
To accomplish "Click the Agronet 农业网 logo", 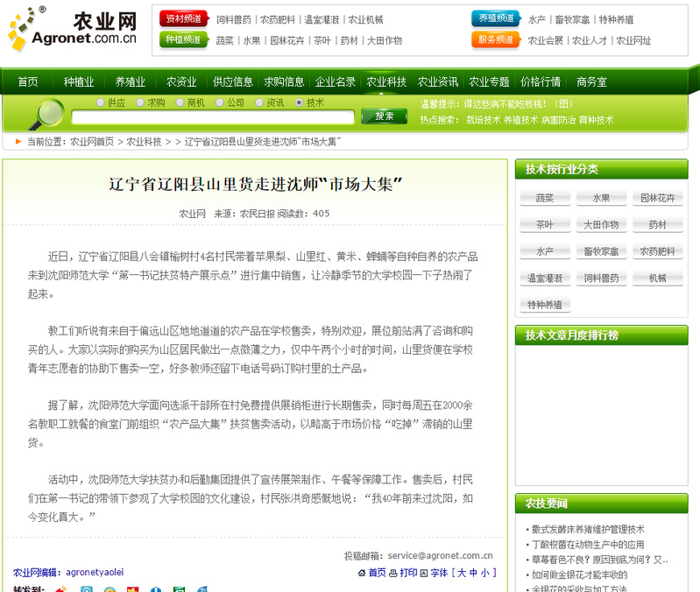I will [x=73, y=29].
